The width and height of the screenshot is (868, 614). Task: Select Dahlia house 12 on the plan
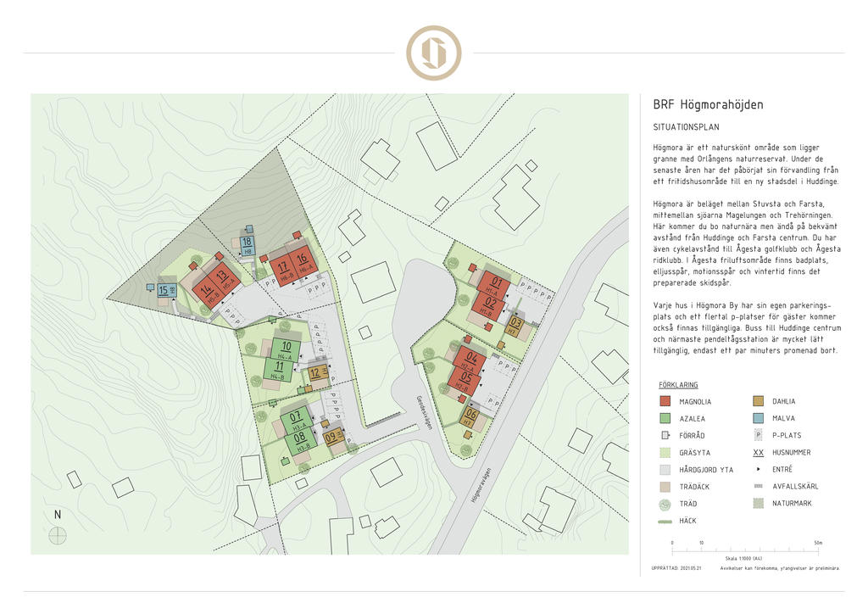click(316, 372)
